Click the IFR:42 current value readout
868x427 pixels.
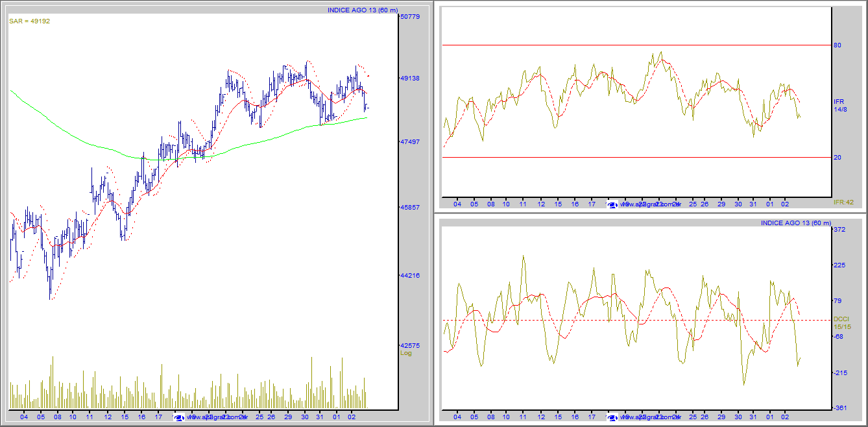(x=843, y=202)
